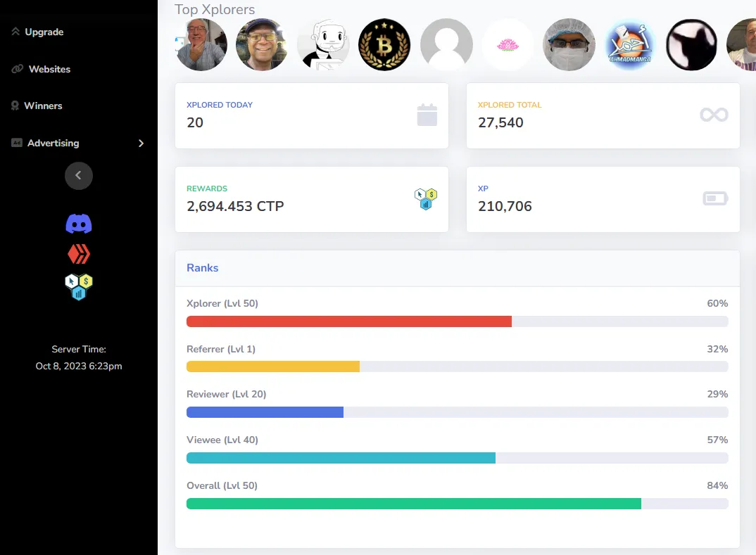Click the Ranks panel heading
Image resolution: width=756 pixels, height=555 pixels.
(x=203, y=268)
